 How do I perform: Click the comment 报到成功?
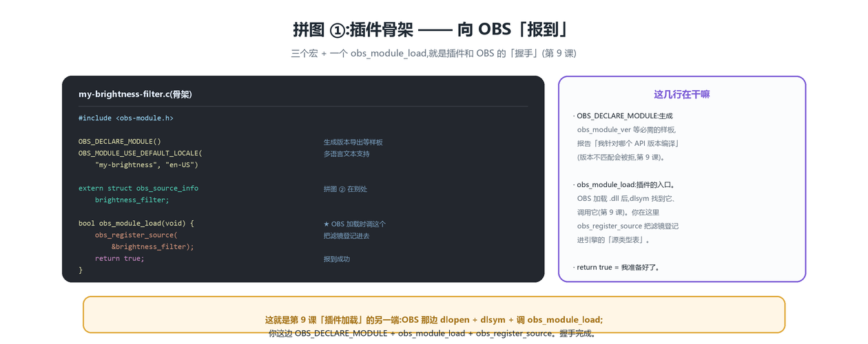337,259
